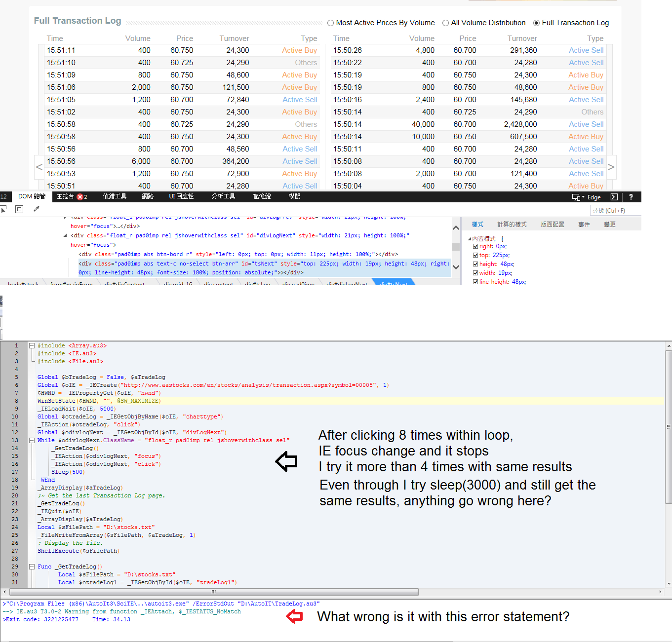The height and width of the screenshot is (642, 672).
Task: Collapse the Func _GetTradeLog fold at line 29
Action: (x=32, y=567)
